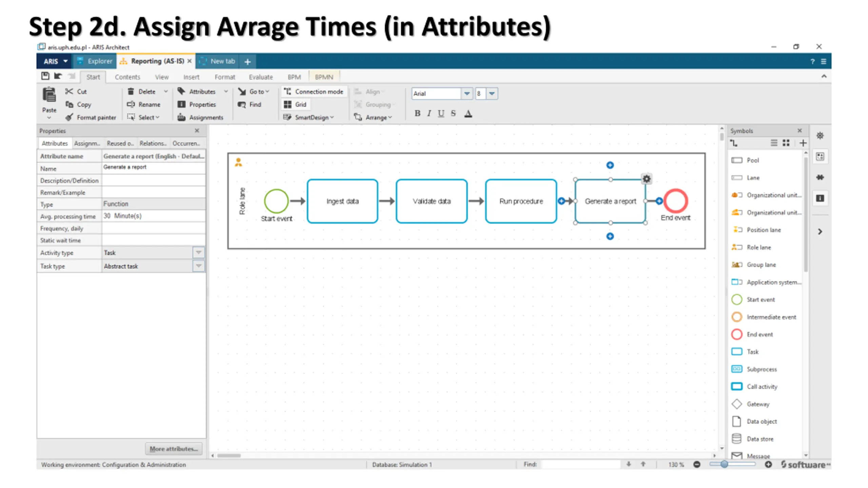Click the zoom slider handle in the status bar
Screen dimensions: 868x488
click(x=724, y=464)
